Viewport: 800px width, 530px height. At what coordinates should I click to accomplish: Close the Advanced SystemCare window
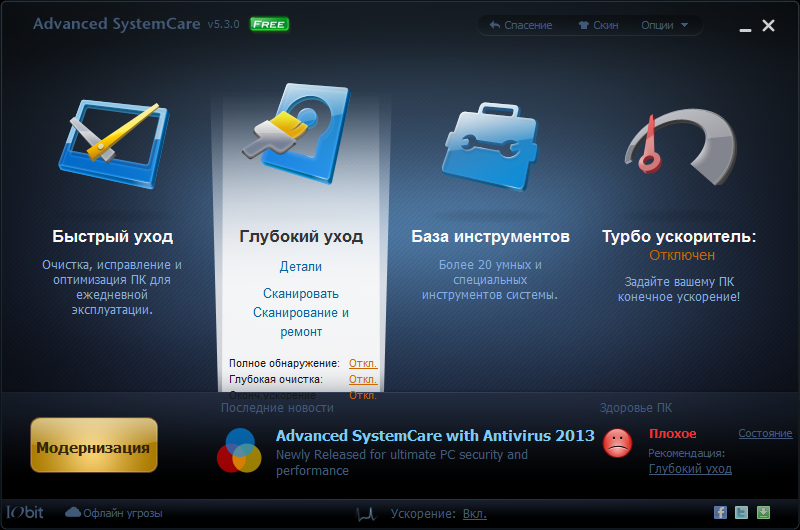point(768,26)
